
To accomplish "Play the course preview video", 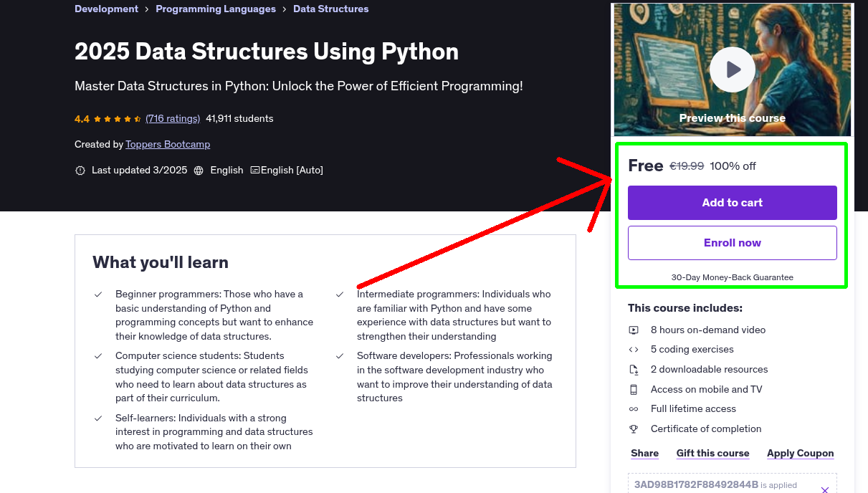I will pos(732,69).
